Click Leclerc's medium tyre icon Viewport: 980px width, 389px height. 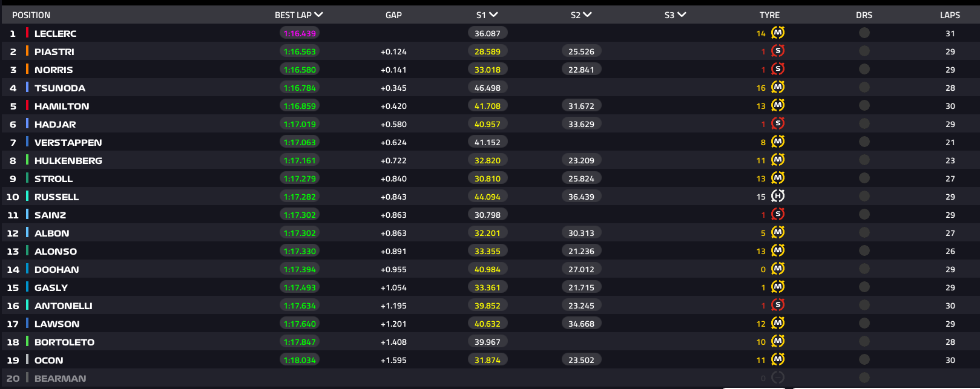[778, 33]
